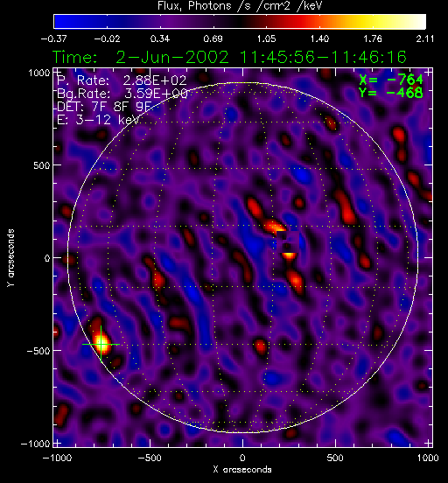Click the P. Rate 2.88E+02 text
The image size is (448, 483).
click(x=122, y=80)
